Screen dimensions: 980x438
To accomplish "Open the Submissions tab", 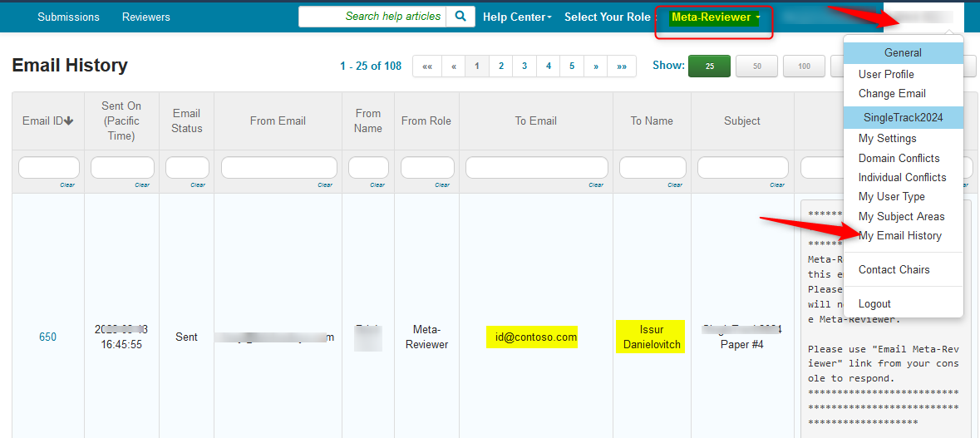I will (x=68, y=17).
